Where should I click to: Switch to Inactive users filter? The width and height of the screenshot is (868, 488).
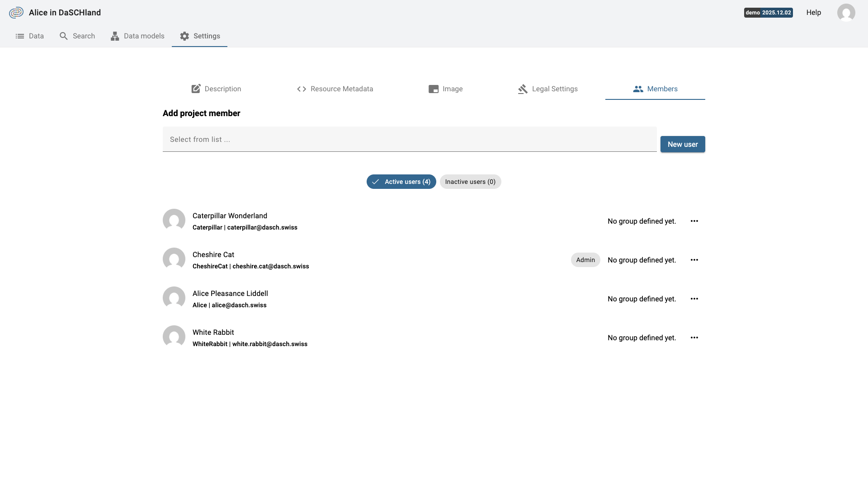click(470, 182)
